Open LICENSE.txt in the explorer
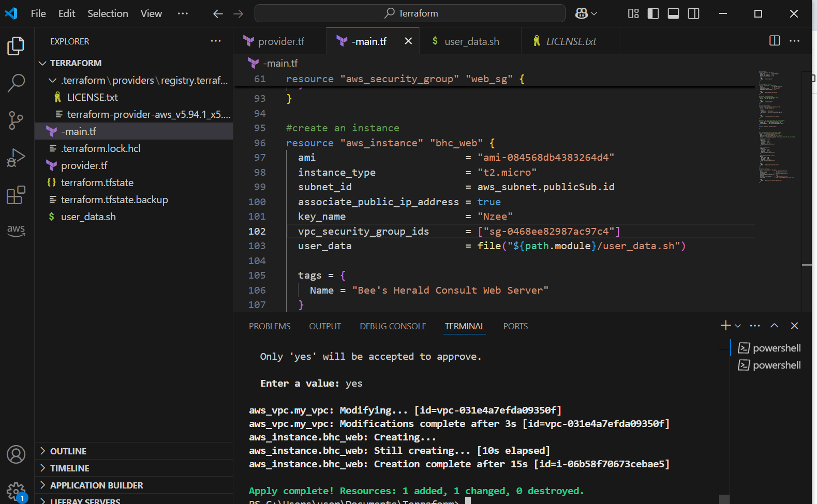Screen dimensions: 817x504 [133, 97]
